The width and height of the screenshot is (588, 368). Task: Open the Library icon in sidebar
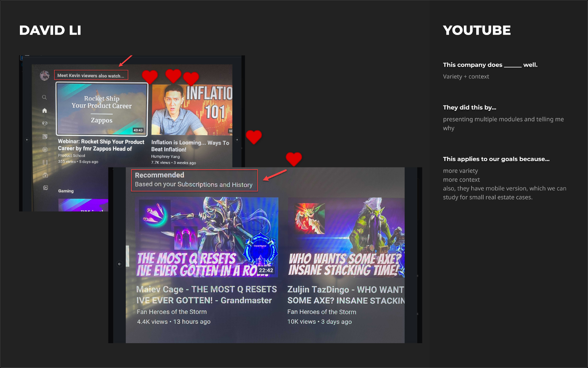(x=46, y=187)
